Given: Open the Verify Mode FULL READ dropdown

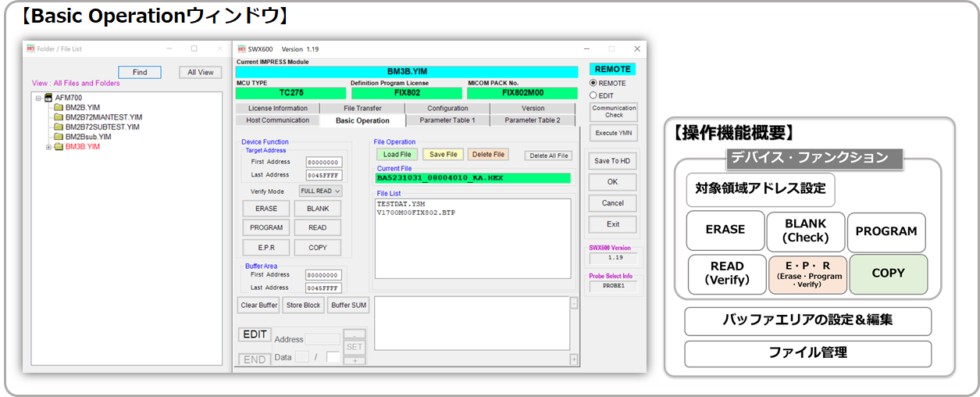Looking at the screenshot, I should click(x=320, y=191).
